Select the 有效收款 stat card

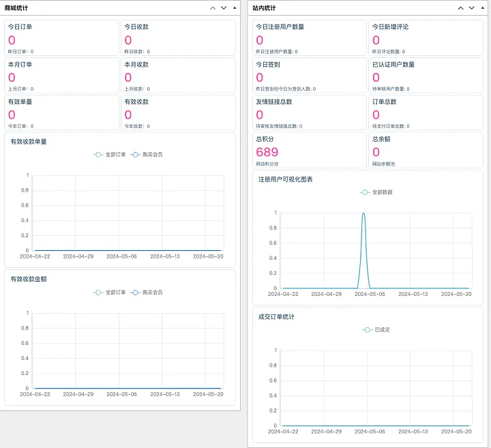point(178,113)
